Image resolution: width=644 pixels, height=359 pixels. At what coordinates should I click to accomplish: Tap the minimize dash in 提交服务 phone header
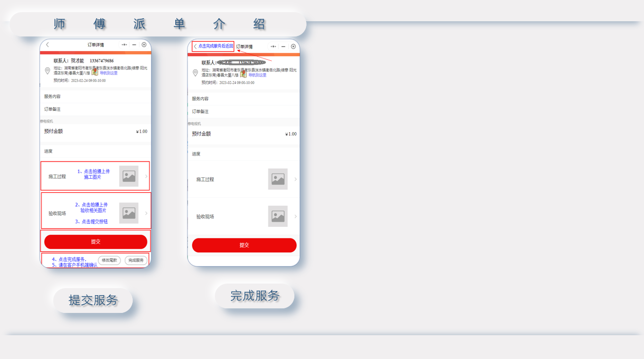pos(134,45)
